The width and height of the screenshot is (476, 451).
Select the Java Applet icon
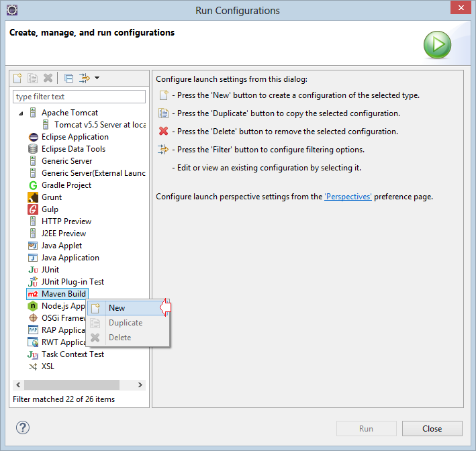pyautogui.click(x=33, y=245)
